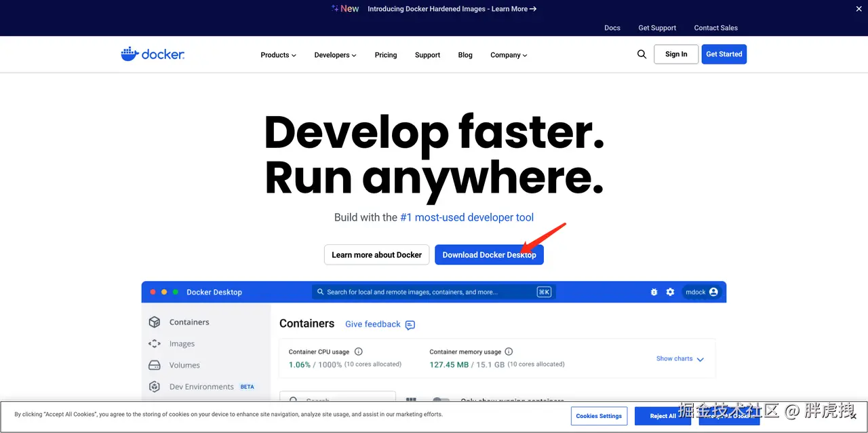Open the Blog nav item
This screenshot has height=433, width=868.
[x=465, y=55]
